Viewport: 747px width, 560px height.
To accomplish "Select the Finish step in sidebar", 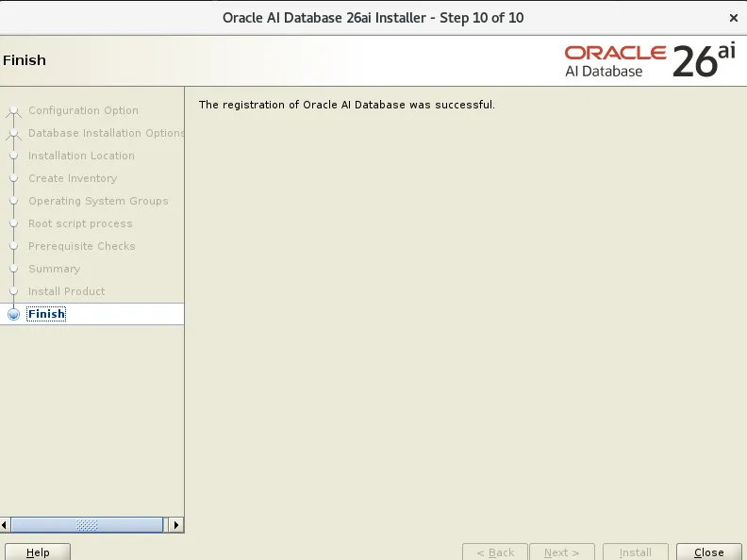I will 47,314.
